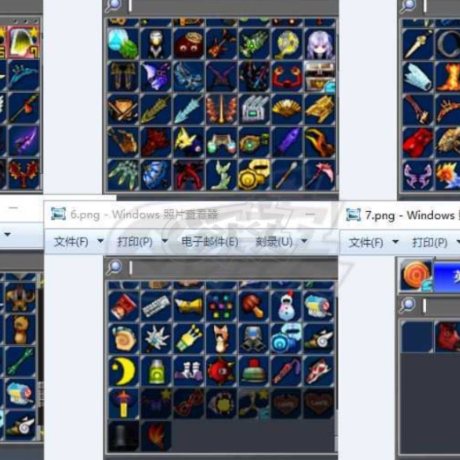Open 打印(P) menu in 6.png window

click(x=135, y=241)
